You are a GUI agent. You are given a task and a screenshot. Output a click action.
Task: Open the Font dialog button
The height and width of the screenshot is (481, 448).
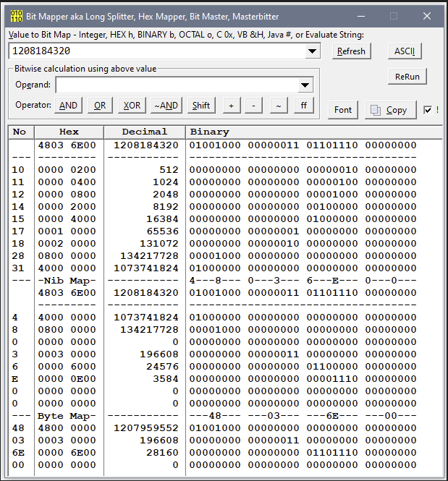click(343, 110)
